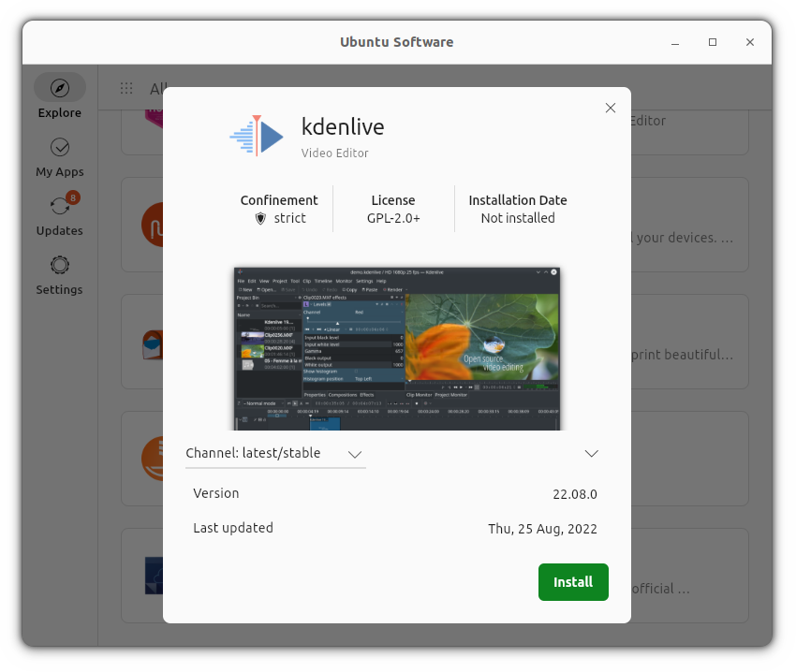Click the apps grid icon beside All
Screen dimensions: 796x672
(x=126, y=88)
